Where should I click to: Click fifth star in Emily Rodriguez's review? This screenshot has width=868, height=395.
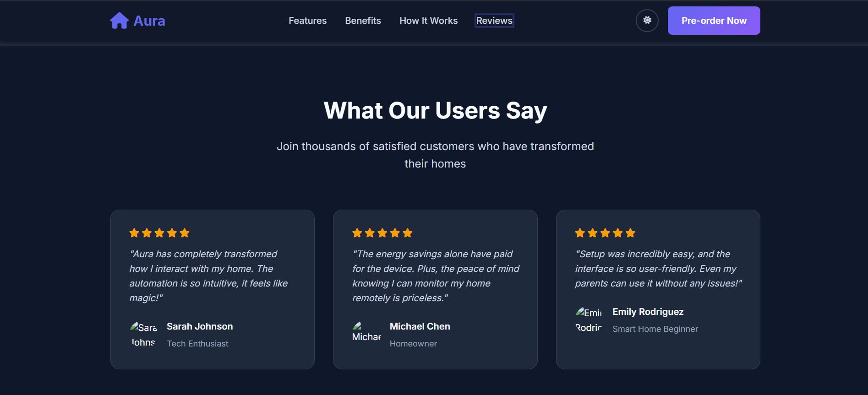pos(630,233)
